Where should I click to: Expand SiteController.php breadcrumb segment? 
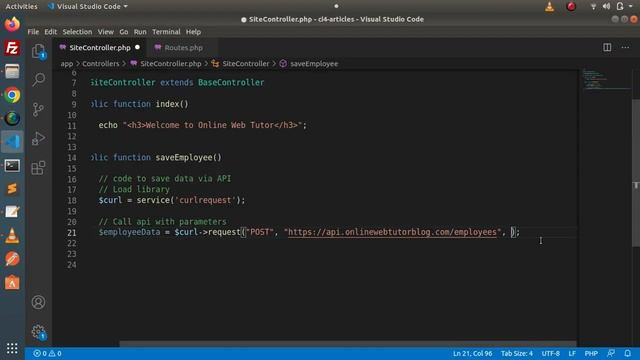click(x=166, y=64)
